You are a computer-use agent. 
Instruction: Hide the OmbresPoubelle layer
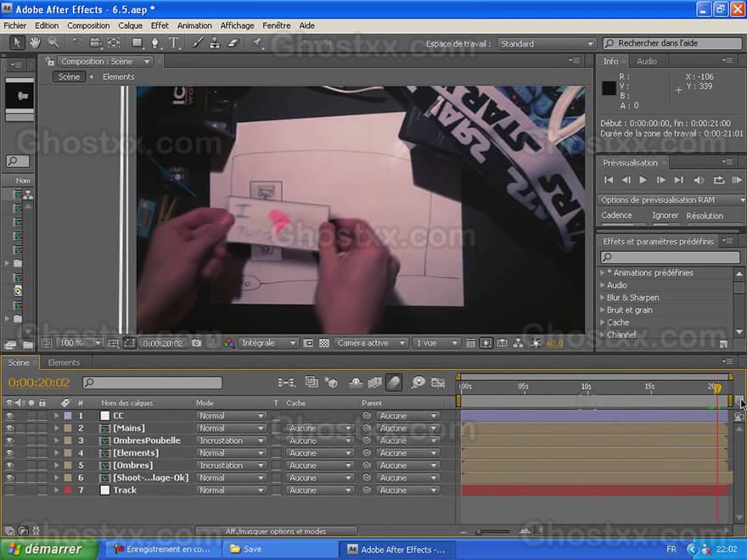click(x=9, y=440)
